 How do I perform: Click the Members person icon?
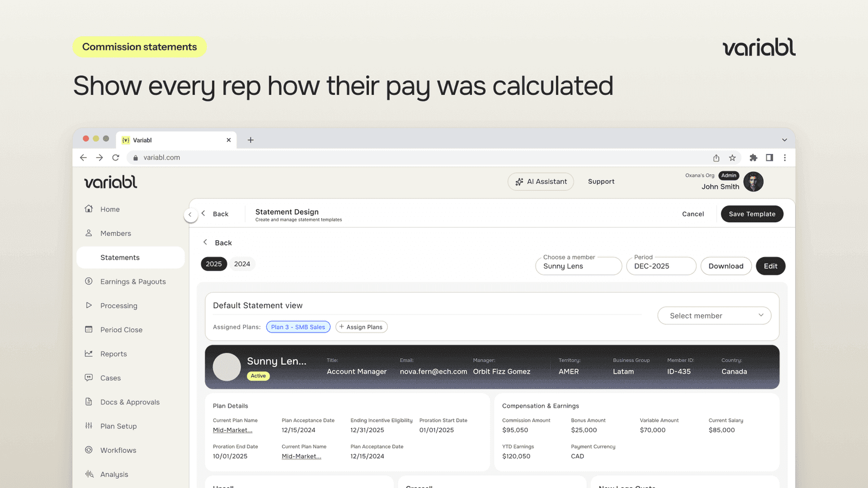pos(88,233)
